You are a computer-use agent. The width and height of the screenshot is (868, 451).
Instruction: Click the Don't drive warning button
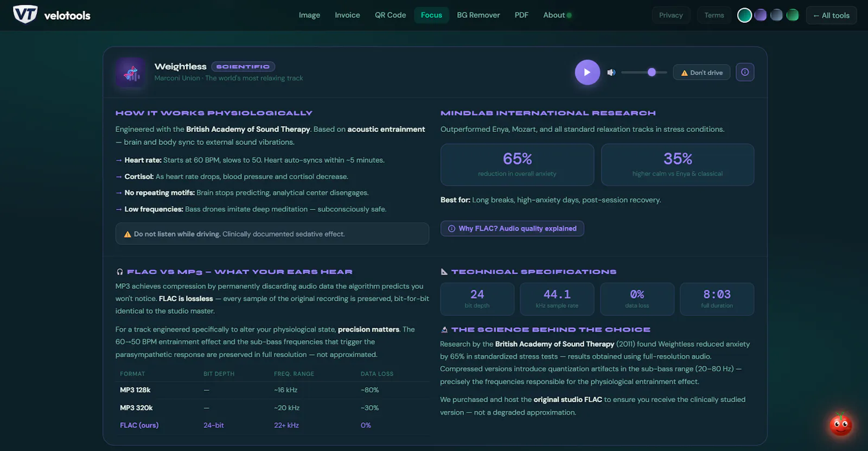point(702,72)
